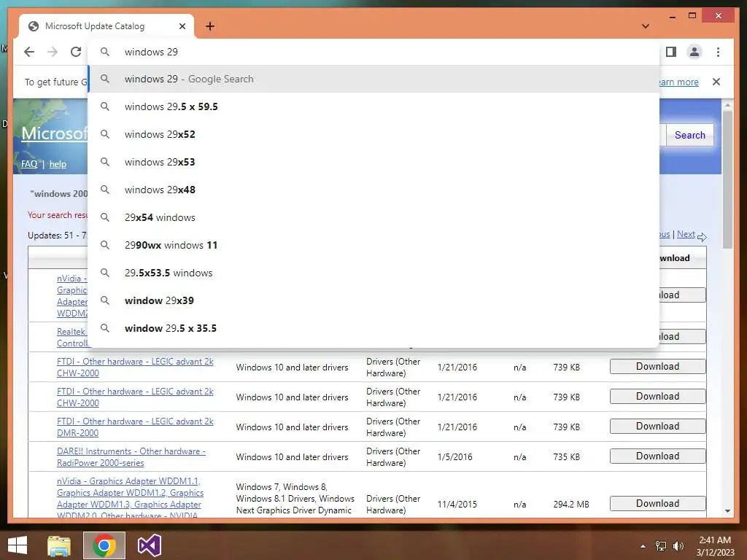The height and width of the screenshot is (560, 747).
Task: Click the magnifier icon beside 'windows 29x52'
Action: pos(105,134)
